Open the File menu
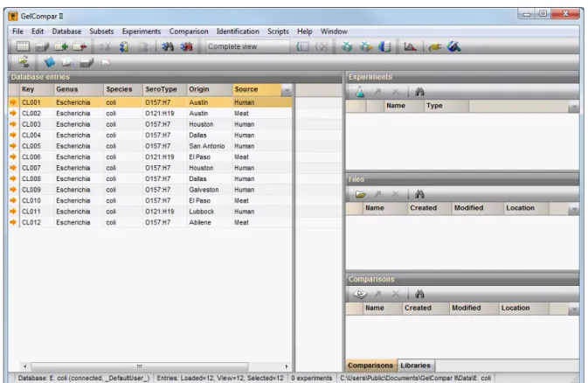588x383 pixels. pos(17,31)
